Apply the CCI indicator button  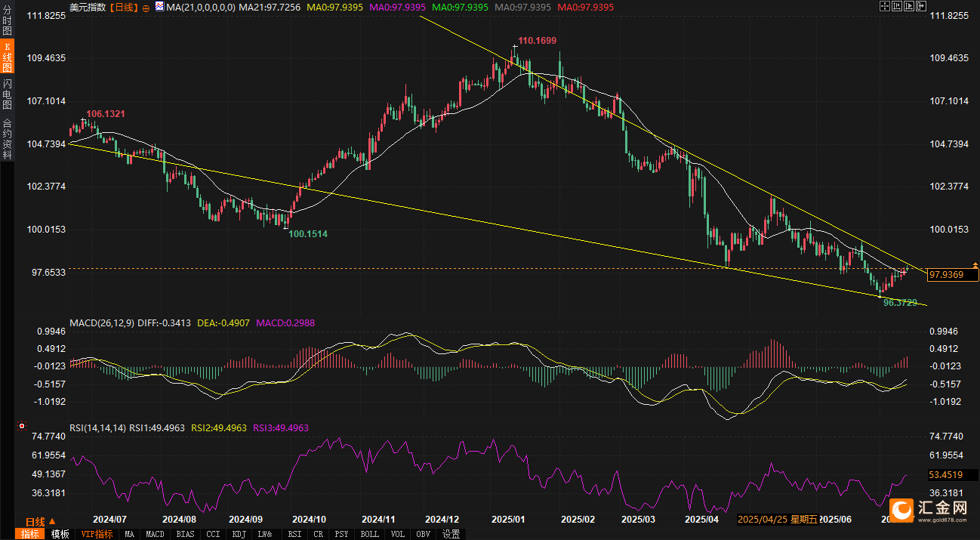coord(213,534)
